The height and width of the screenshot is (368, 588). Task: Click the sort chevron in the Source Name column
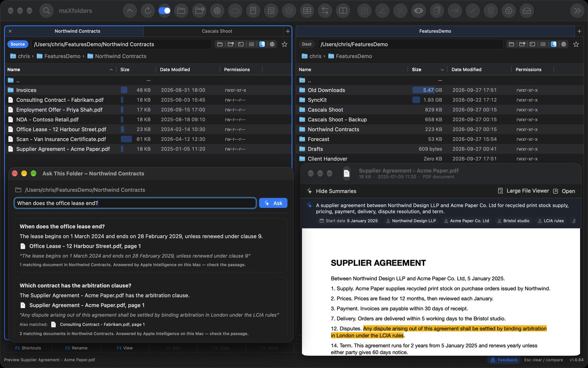(x=111, y=70)
